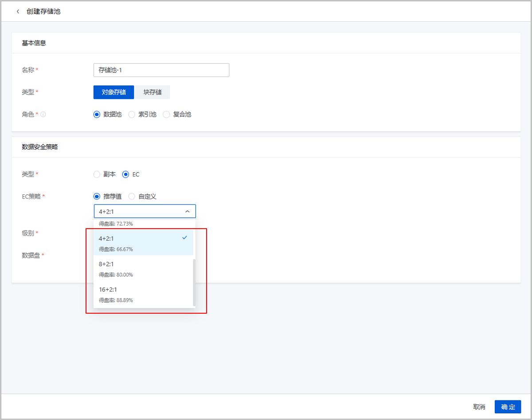Pick 推荐值 for the EC strategy
The image size is (532, 420).
click(108, 196)
